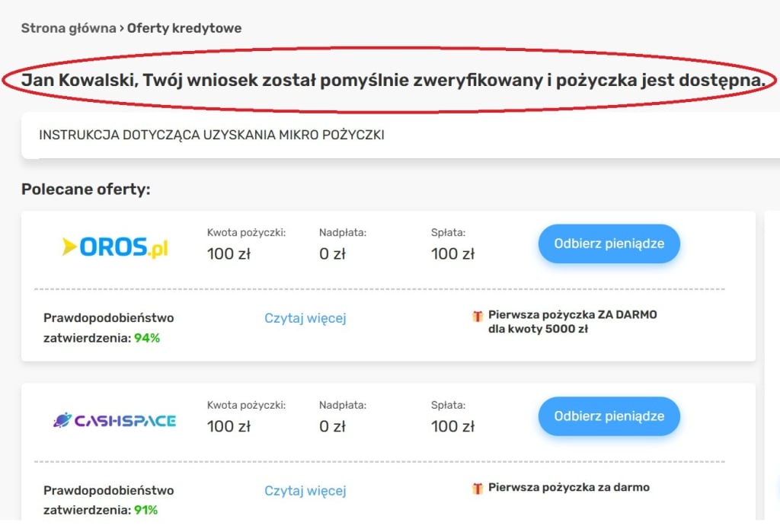Click OROS 94% approval probability
Image resolution: width=780 pixels, height=532 pixels.
coord(147,338)
